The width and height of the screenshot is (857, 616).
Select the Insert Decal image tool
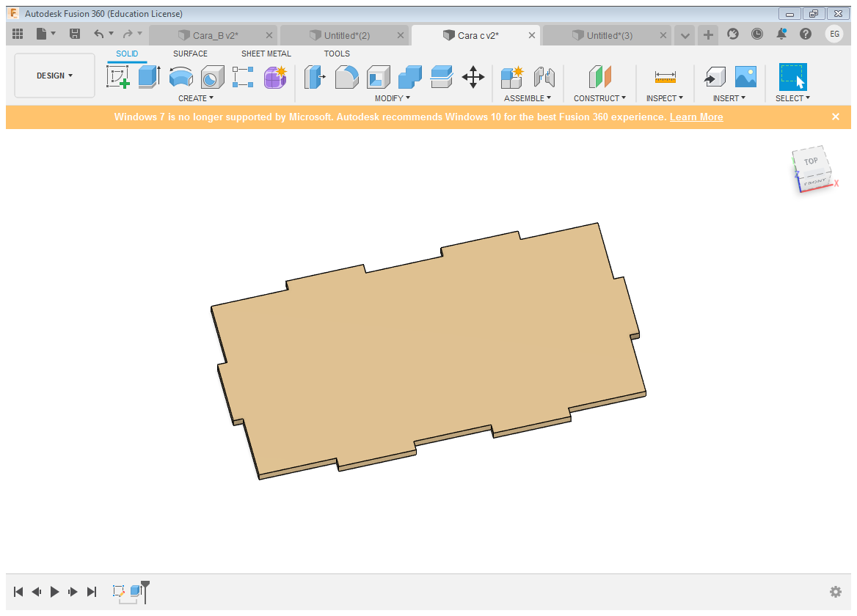(745, 76)
